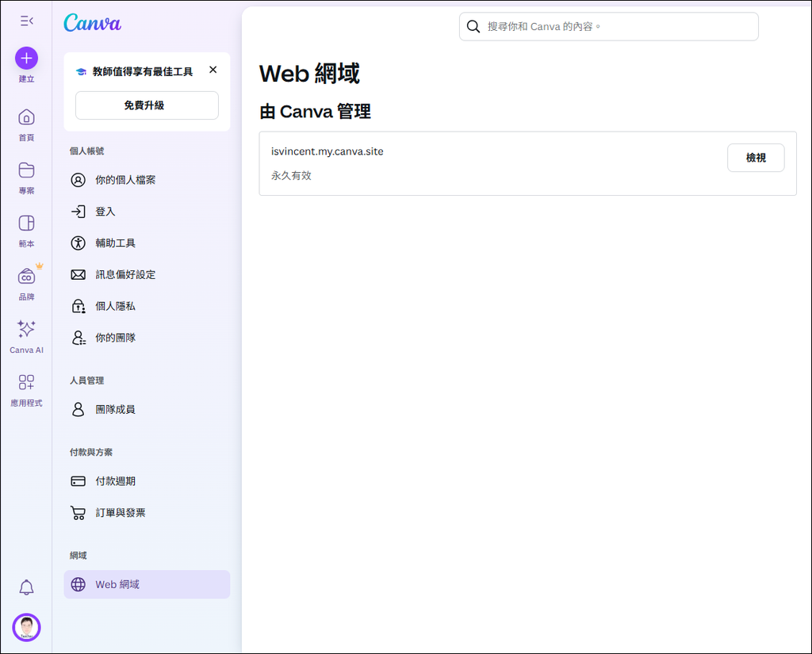Click the isvincent.my.canva.site domain text
Image resolution: width=812 pixels, height=654 pixels.
pyautogui.click(x=327, y=151)
